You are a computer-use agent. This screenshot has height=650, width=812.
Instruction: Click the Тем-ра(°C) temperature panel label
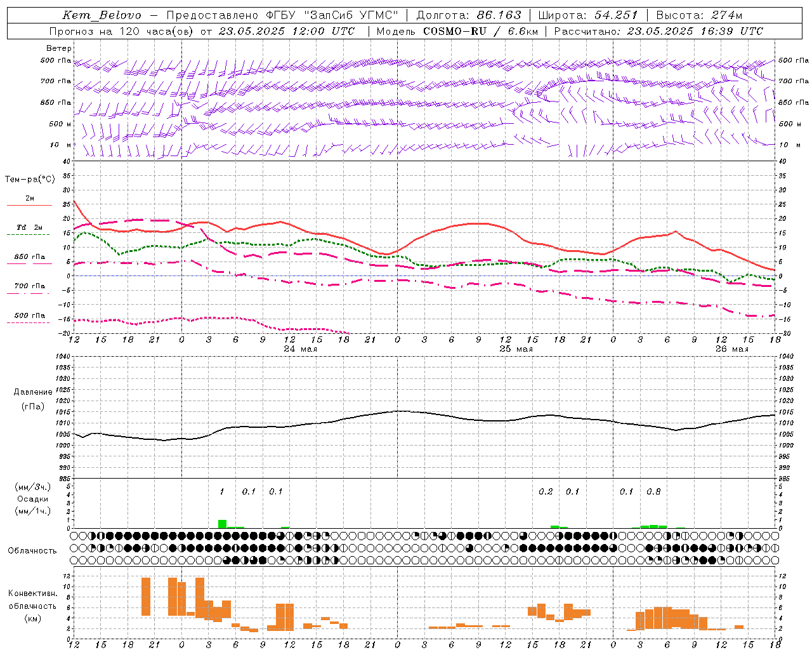[30, 180]
